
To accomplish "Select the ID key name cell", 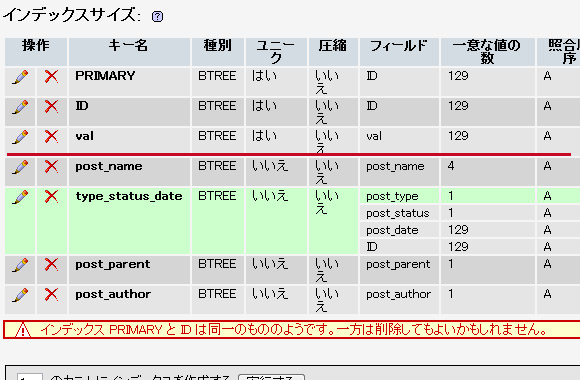I will coord(129,112).
